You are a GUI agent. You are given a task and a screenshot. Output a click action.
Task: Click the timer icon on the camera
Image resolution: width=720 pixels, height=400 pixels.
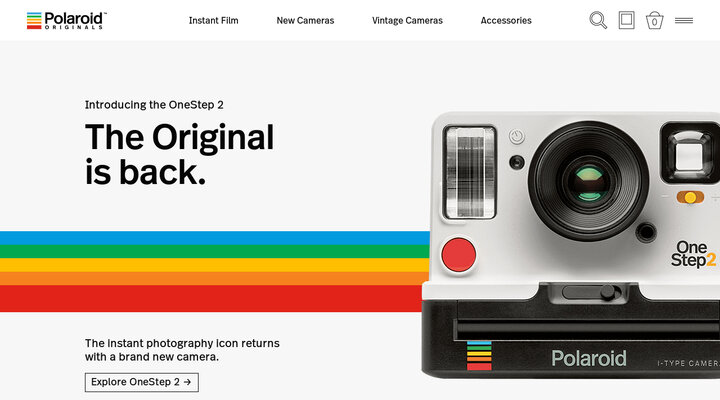pos(517,136)
